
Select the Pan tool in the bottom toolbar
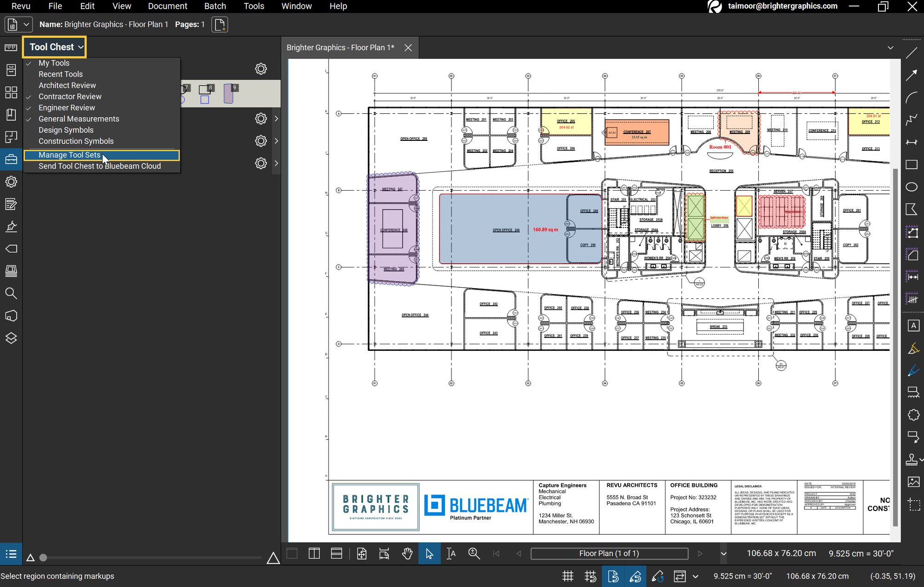tap(407, 553)
